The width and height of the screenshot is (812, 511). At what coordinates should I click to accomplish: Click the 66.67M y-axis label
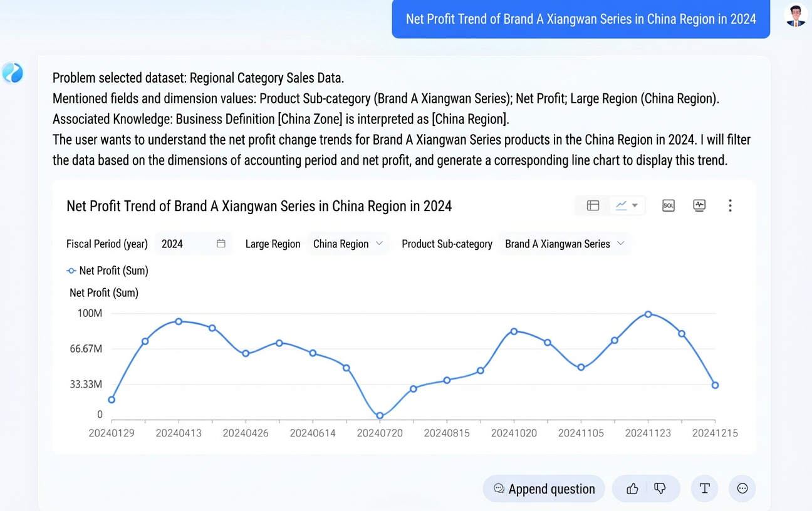(86, 348)
